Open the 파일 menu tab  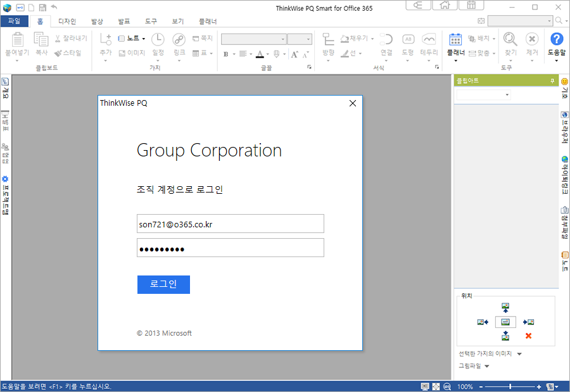point(14,21)
